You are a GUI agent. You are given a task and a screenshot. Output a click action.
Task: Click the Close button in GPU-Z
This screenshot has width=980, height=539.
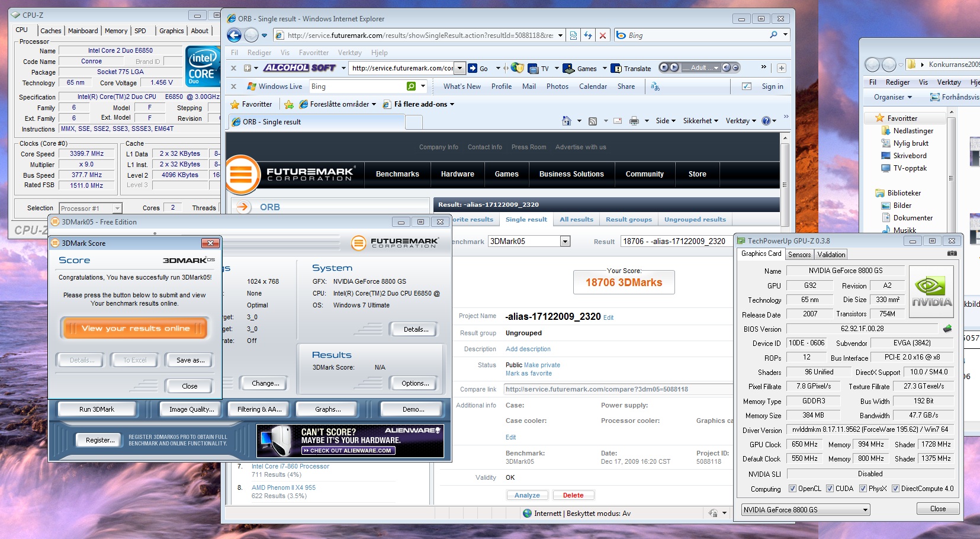(938, 509)
